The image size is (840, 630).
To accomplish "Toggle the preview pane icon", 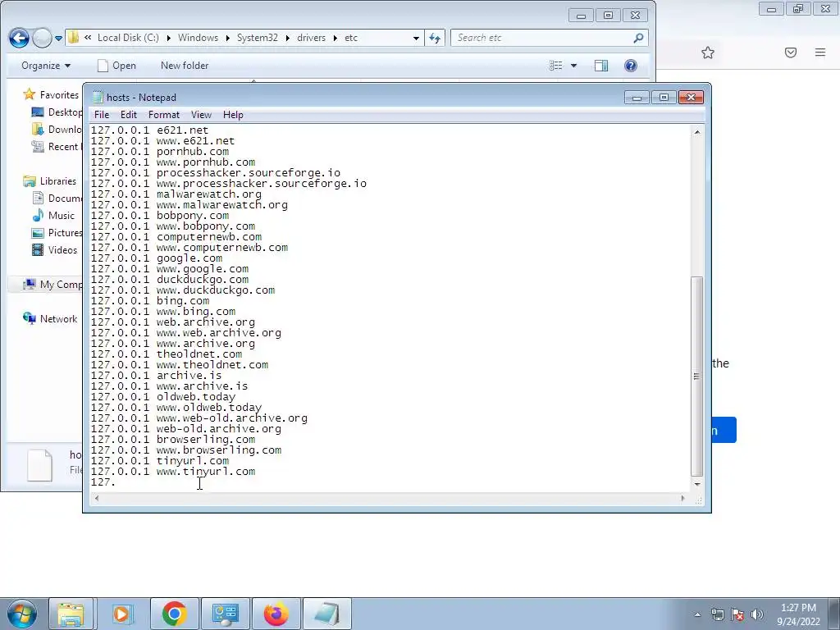I will tap(601, 66).
